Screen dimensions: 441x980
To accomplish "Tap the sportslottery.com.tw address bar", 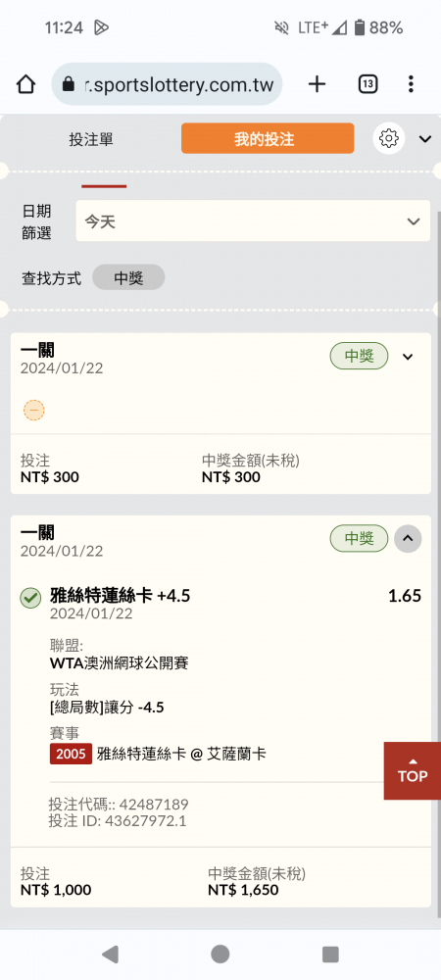I will click(x=167, y=83).
